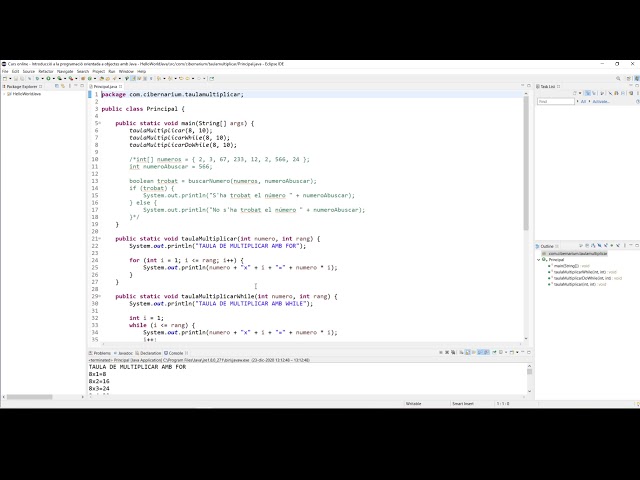Image resolution: width=640 pixels, height=480 pixels.
Task: Click the Search magnifier icon at top right
Action: [618, 78]
